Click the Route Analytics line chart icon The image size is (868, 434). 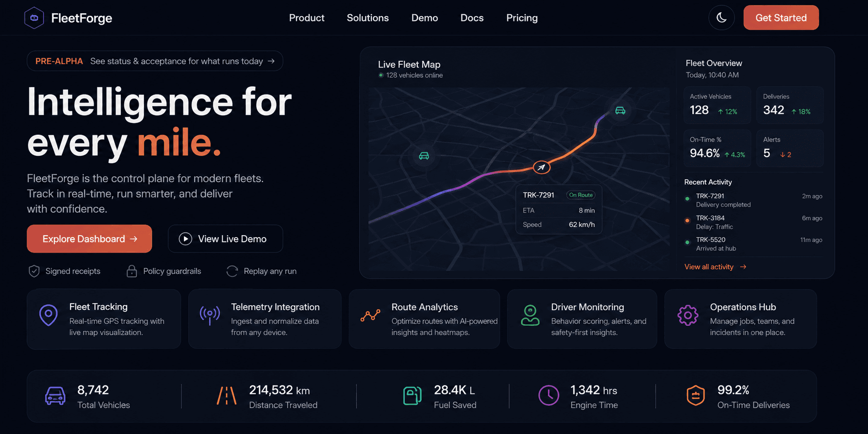tap(370, 315)
